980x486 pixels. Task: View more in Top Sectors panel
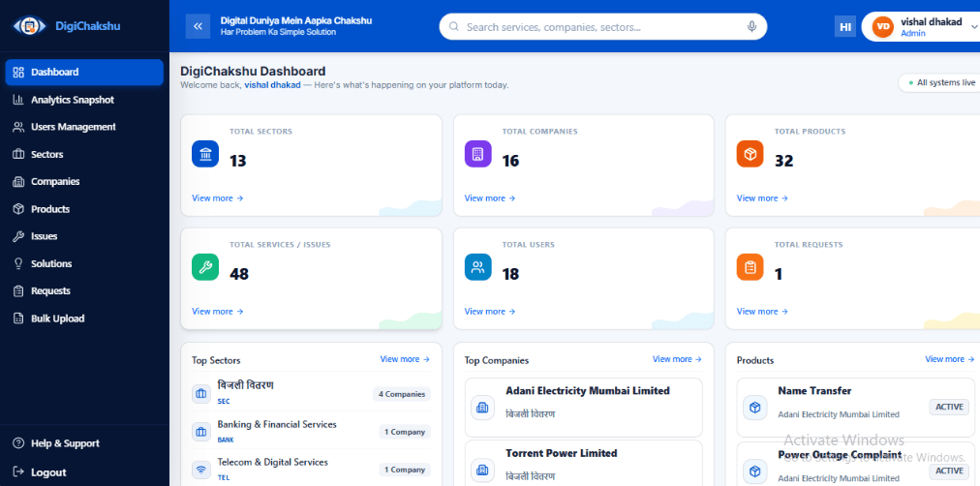click(405, 359)
